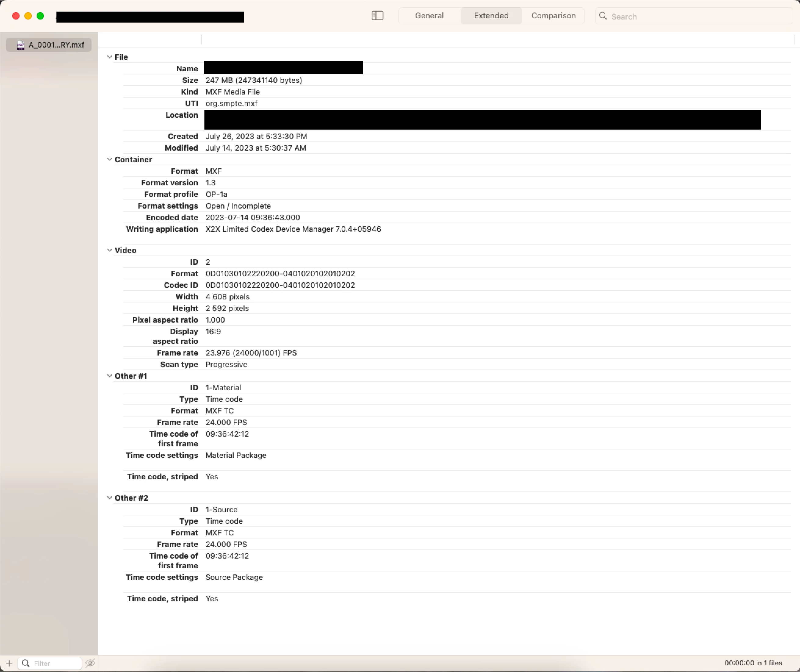This screenshot has width=800, height=672.
Task: Click the green fullscreen window button
Action: click(40, 16)
